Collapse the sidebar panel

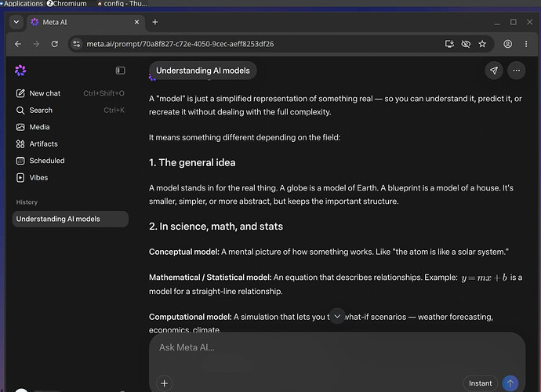tap(120, 71)
